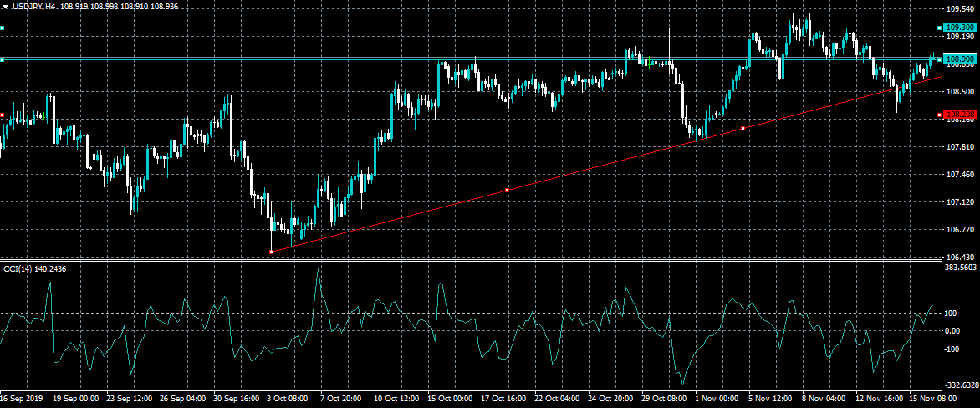
Task: Click the 383.5603 CCI scale maximum
Action: [962, 267]
